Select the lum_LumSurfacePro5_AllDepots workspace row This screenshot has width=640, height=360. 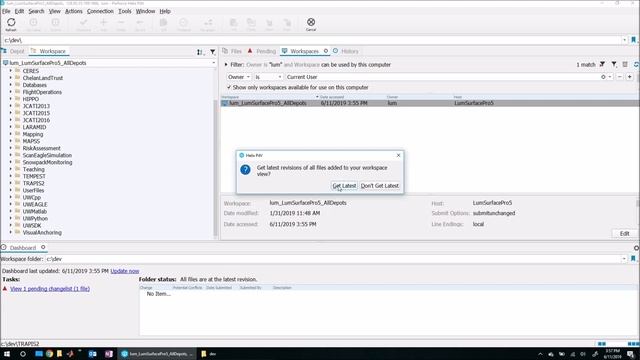430,103
